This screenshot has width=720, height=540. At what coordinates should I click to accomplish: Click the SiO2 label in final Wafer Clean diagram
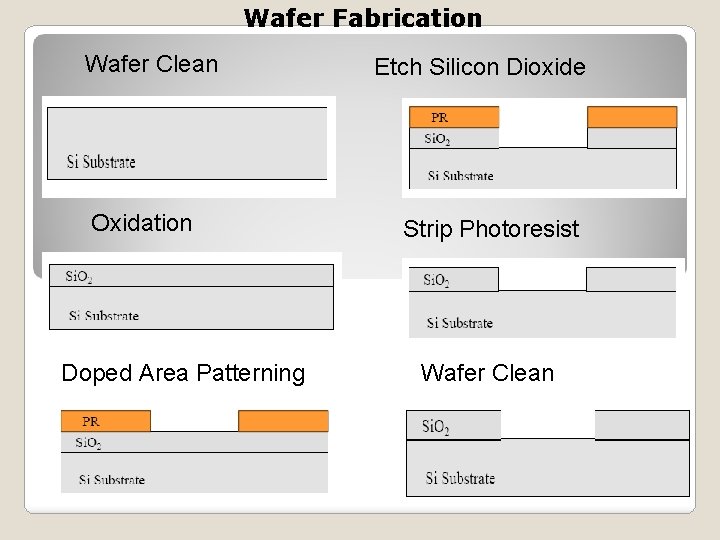point(435,427)
